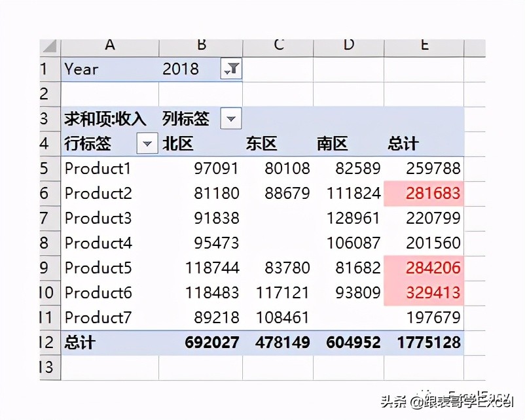Click the highlighted 281683 total cell
The height and width of the screenshot is (420, 525).
coord(425,193)
